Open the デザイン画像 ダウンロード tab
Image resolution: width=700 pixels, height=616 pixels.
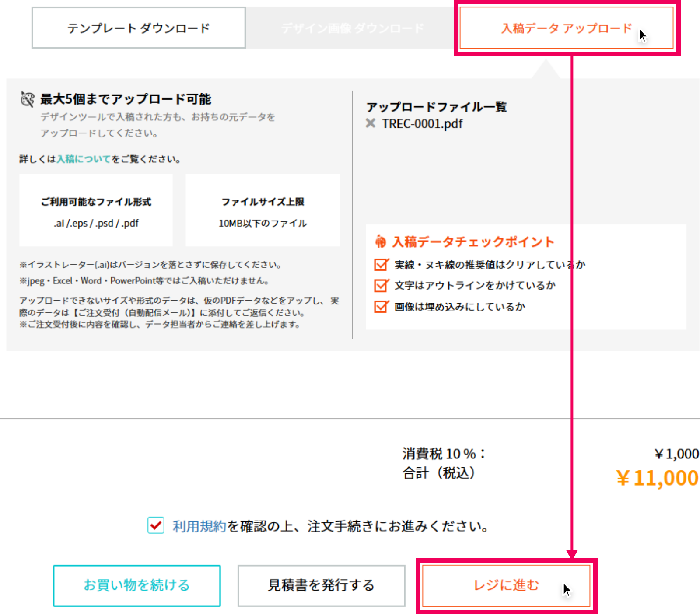[x=352, y=28]
